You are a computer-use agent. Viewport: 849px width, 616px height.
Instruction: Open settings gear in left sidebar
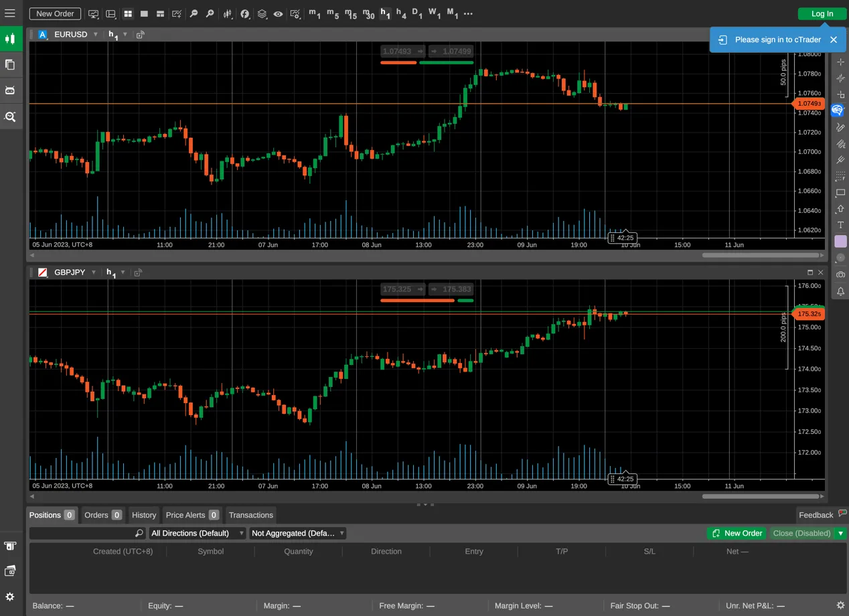(x=10, y=597)
